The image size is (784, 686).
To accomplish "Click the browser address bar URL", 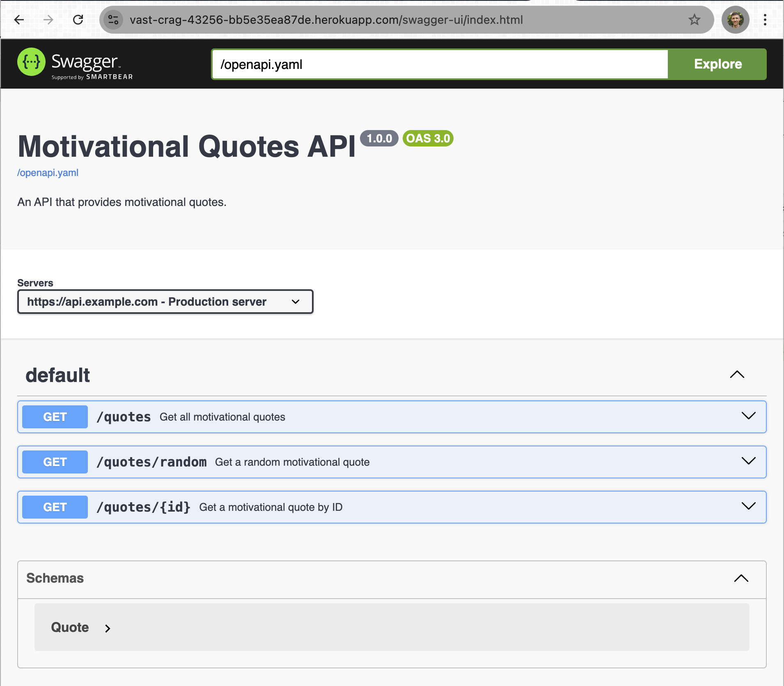I will point(326,20).
